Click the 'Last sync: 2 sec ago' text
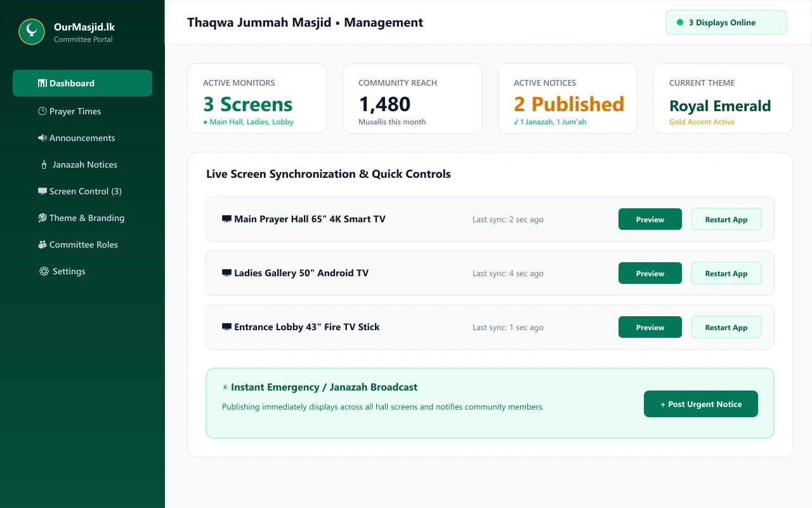812x508 pixels. [508, 220]
